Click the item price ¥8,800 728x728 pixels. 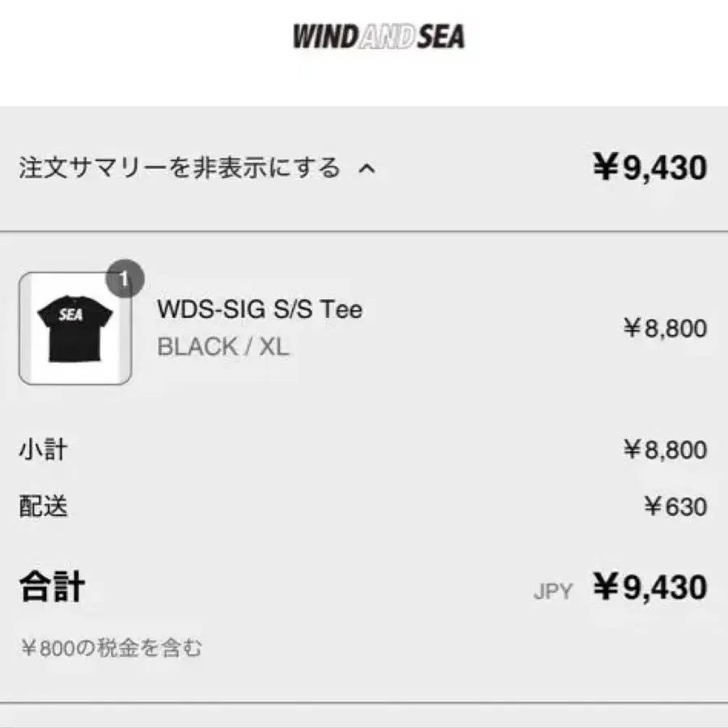click(x=665, y=328)
